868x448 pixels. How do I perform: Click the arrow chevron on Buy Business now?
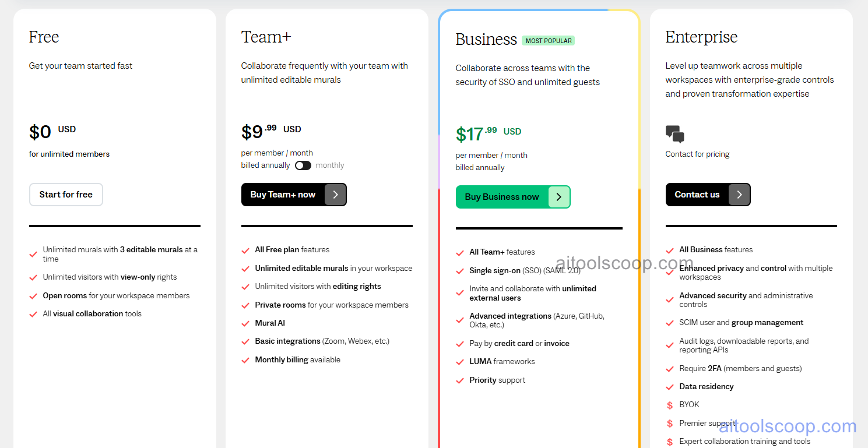pos(559,197)
